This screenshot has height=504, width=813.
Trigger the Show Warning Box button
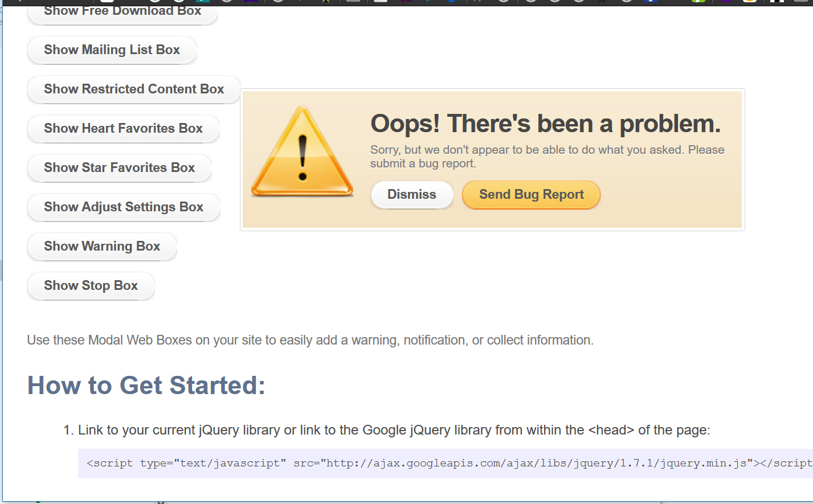tap(102, 247)
